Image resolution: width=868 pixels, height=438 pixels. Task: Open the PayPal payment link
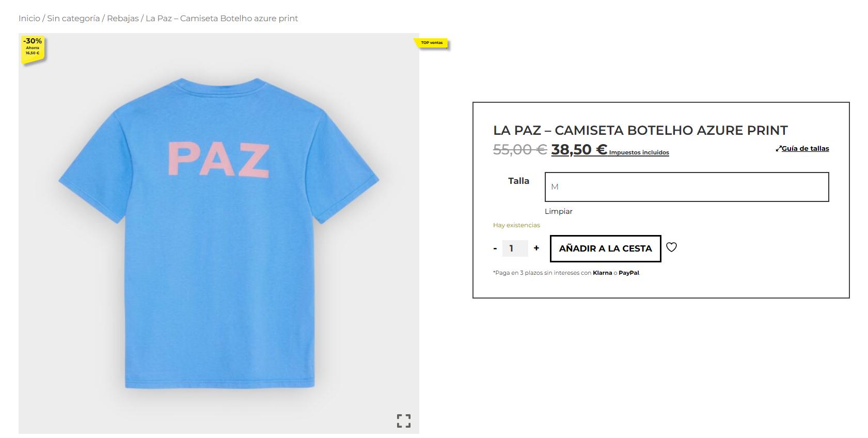point(629,273)
